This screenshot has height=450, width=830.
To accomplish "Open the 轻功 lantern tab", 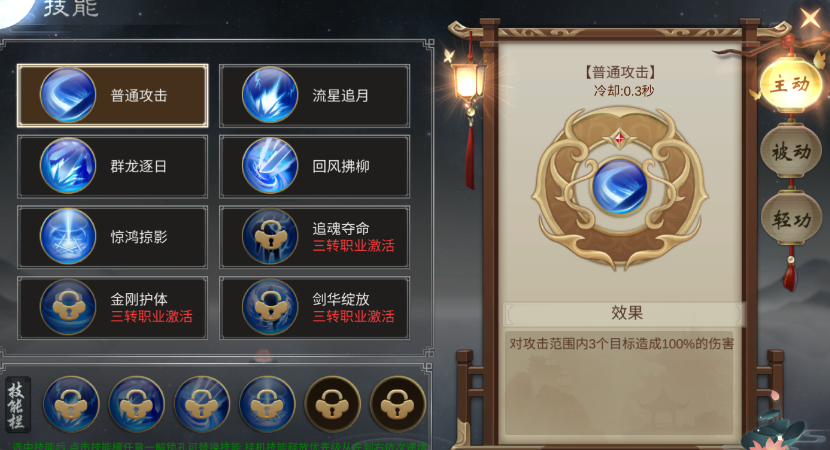I will click(791, 219).
